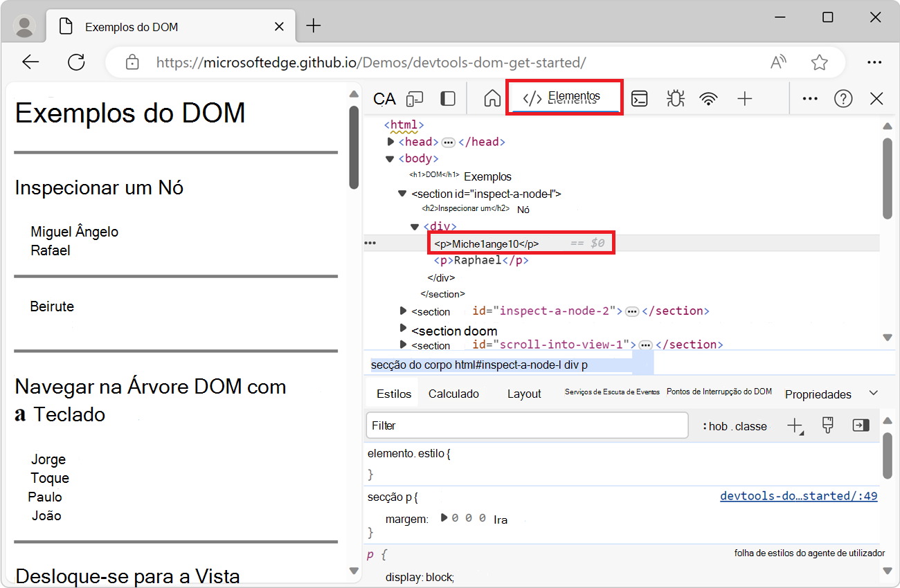
Task: Click the Beirute text on page
Action: (52, 306)
